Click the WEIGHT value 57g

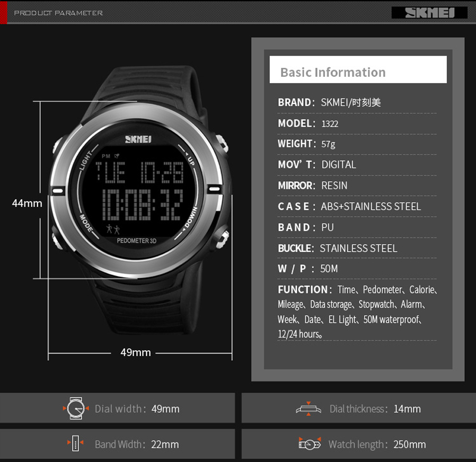(328, 144)
